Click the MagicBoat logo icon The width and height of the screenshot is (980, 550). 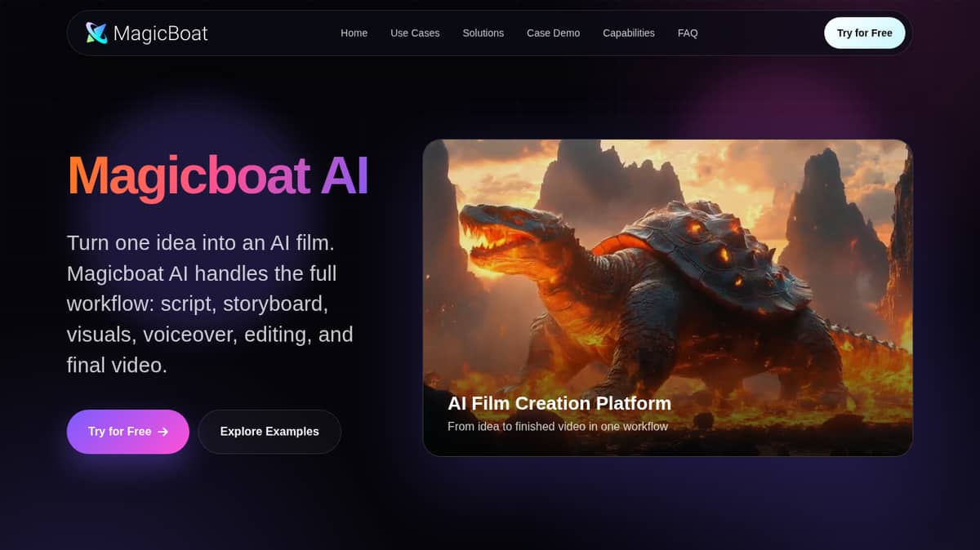[96, 33]
